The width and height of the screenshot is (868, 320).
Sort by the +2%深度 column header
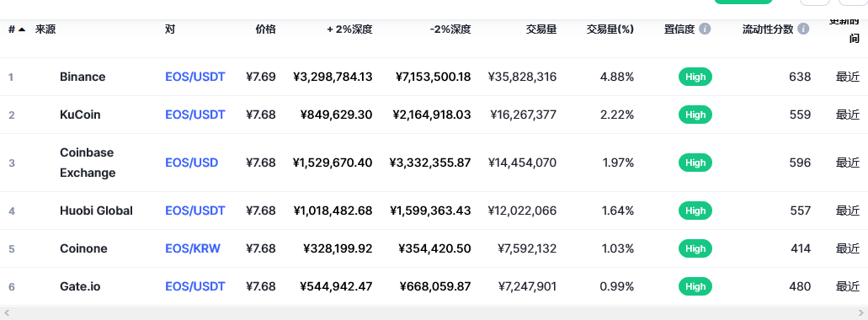point(349,29)
